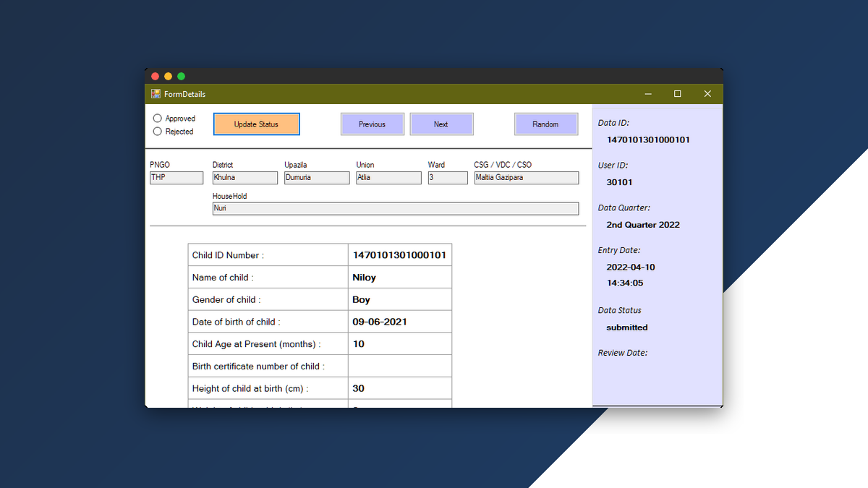Click the Data ID value in sidebar
This screenshot has height=488, width=868.
(648, 140)
